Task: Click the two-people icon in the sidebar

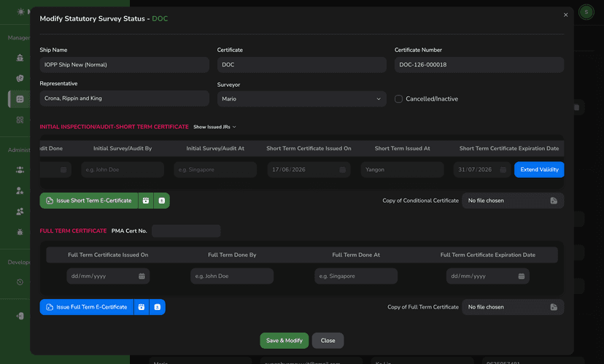Action: [x=20, y=212]
